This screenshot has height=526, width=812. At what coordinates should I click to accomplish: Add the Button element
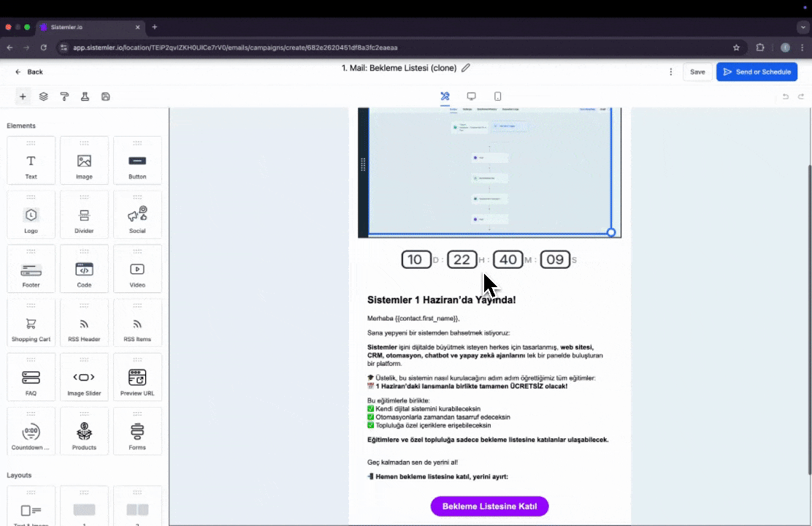click(137, 161)
